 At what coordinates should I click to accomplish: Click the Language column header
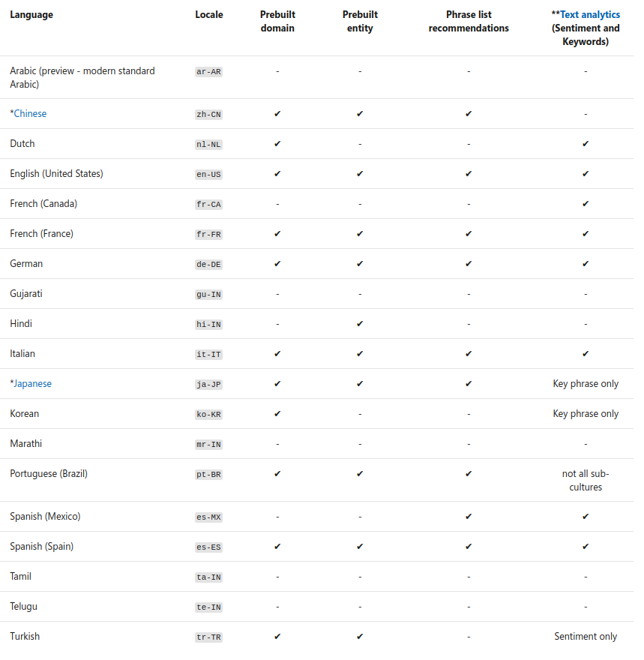coord(31,15)
